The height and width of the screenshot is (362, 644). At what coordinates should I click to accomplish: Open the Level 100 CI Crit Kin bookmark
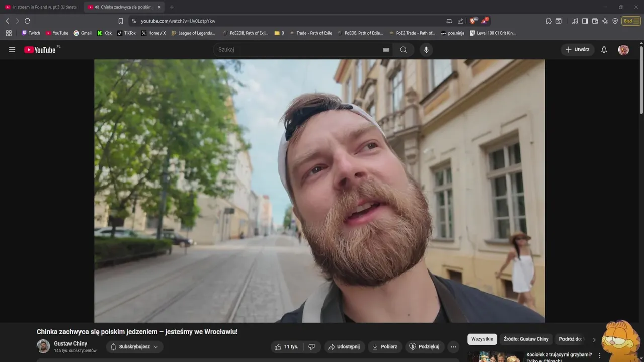point(493,33)
